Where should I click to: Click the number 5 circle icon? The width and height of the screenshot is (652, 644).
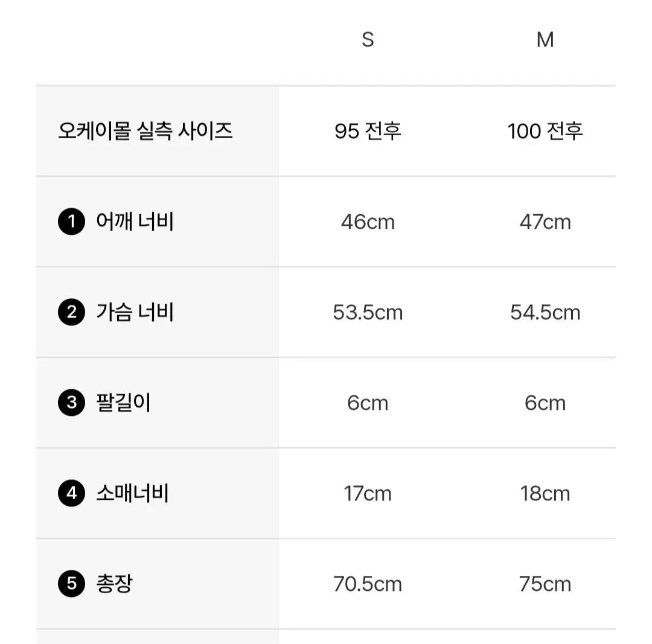point(71,584)
